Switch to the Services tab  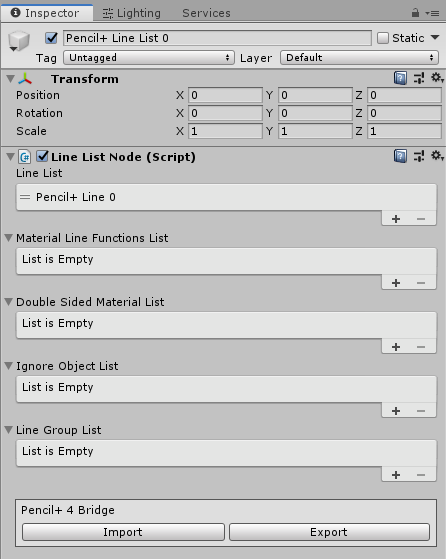tap(206, 13)
